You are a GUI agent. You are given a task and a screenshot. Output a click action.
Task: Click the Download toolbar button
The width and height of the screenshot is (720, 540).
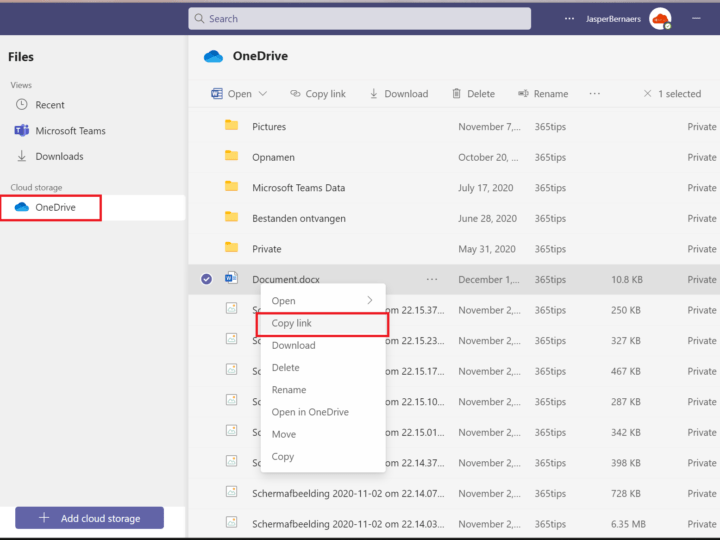[399, 94]
